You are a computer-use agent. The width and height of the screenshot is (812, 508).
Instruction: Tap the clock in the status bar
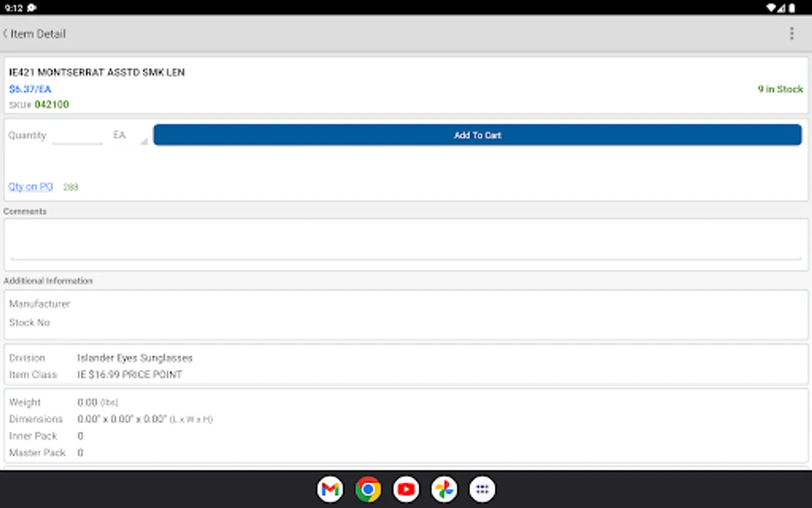coord(12,8)
